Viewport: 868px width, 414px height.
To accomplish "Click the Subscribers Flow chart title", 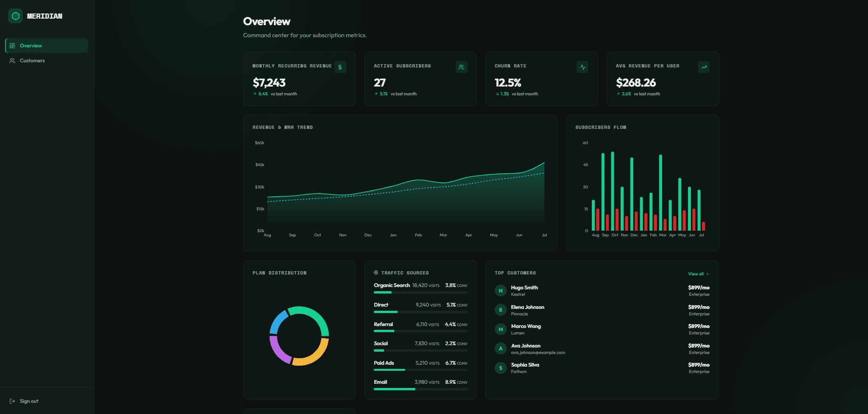I will point(601,127).
